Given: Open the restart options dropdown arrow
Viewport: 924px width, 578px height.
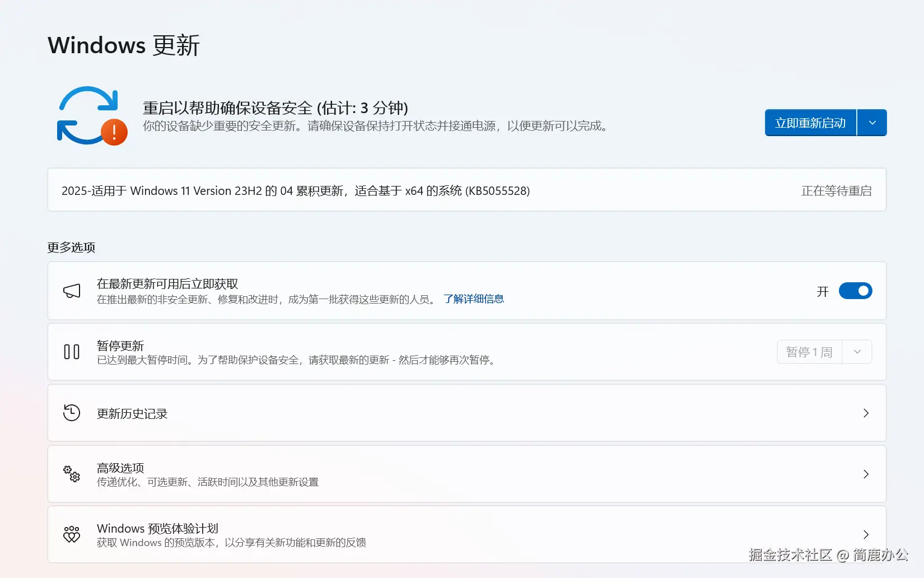Looking at the screenshot, I should click(x=872, y=123).
